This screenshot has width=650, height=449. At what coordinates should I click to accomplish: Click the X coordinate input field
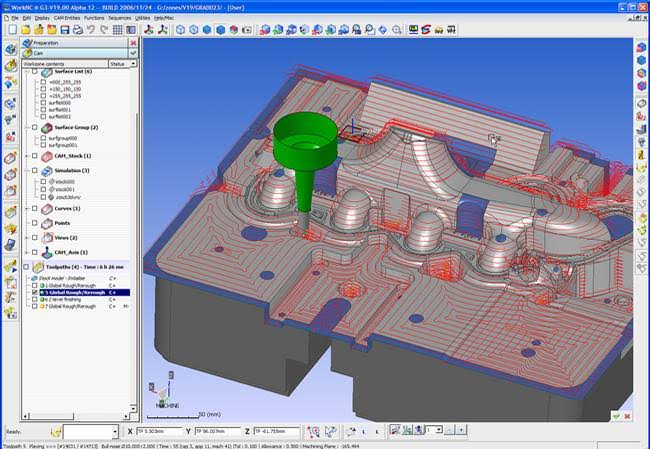click(159, 432)
